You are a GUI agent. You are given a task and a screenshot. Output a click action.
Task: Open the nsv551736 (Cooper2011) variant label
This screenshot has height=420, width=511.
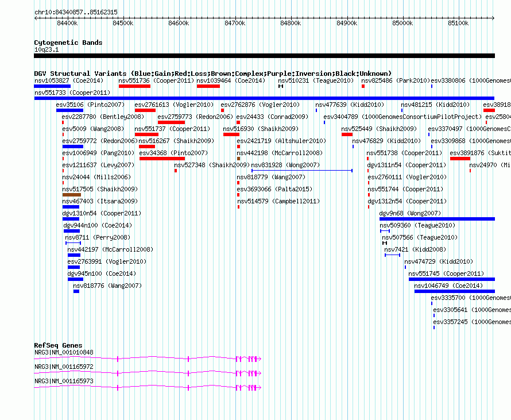tap(156, 80)
